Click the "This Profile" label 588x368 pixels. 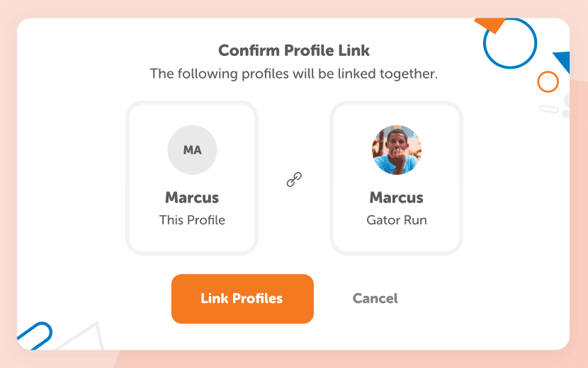[x=192, y=220]
